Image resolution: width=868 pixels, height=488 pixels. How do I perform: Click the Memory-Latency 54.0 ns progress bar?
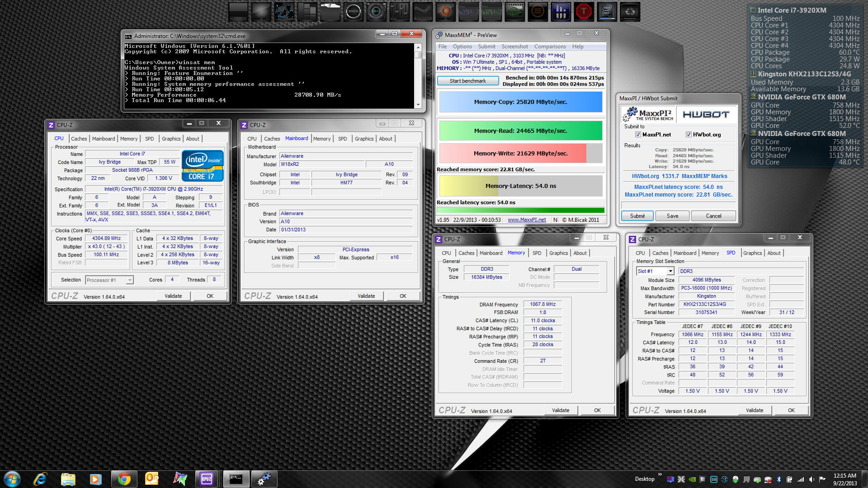(x=521, y=186)
